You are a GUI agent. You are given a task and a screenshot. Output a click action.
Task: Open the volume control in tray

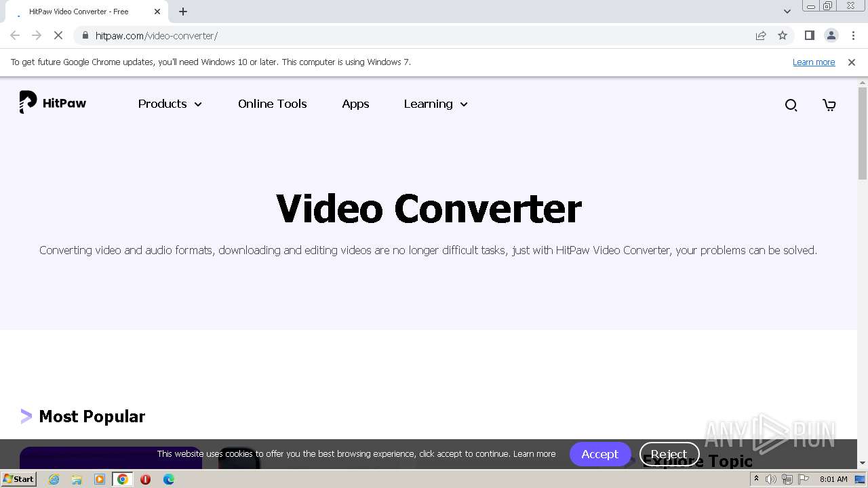click(771, 479)
